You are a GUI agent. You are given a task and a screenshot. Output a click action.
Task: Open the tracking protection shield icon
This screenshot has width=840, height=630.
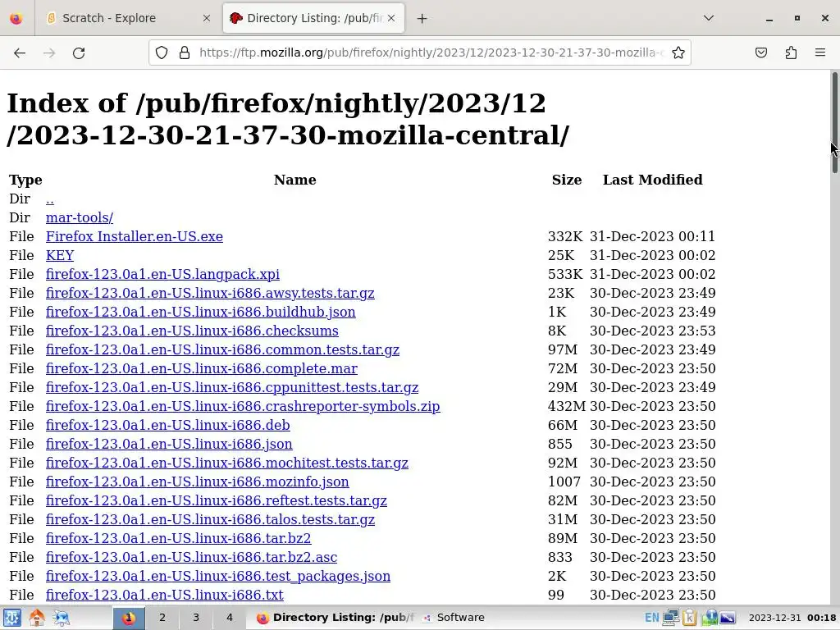tap(162, 52)
